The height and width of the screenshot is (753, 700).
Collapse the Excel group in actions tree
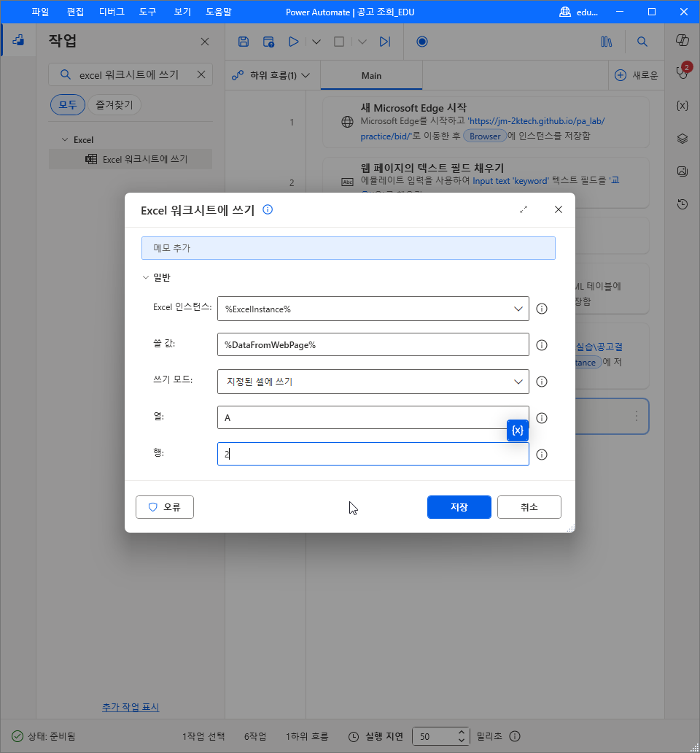coord(65,140)
